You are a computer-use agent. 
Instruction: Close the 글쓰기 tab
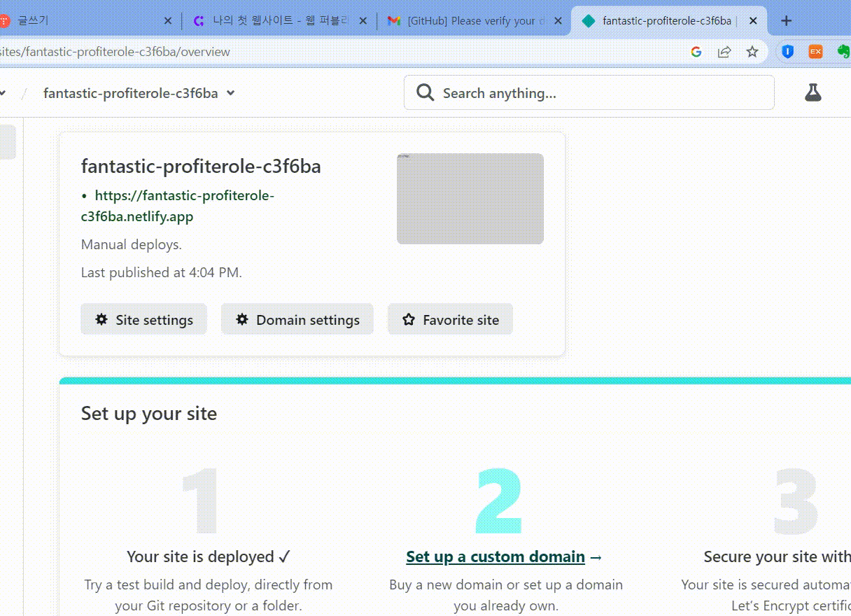168,21
